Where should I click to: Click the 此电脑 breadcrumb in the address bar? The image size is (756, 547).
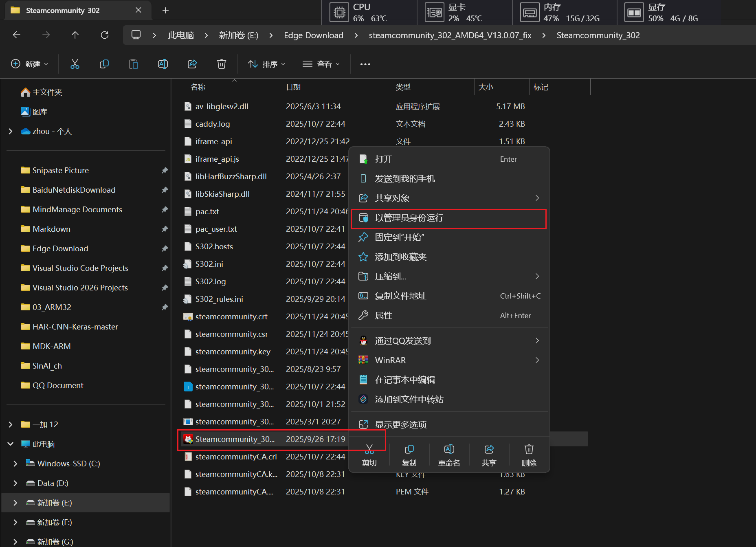point(181,35)
